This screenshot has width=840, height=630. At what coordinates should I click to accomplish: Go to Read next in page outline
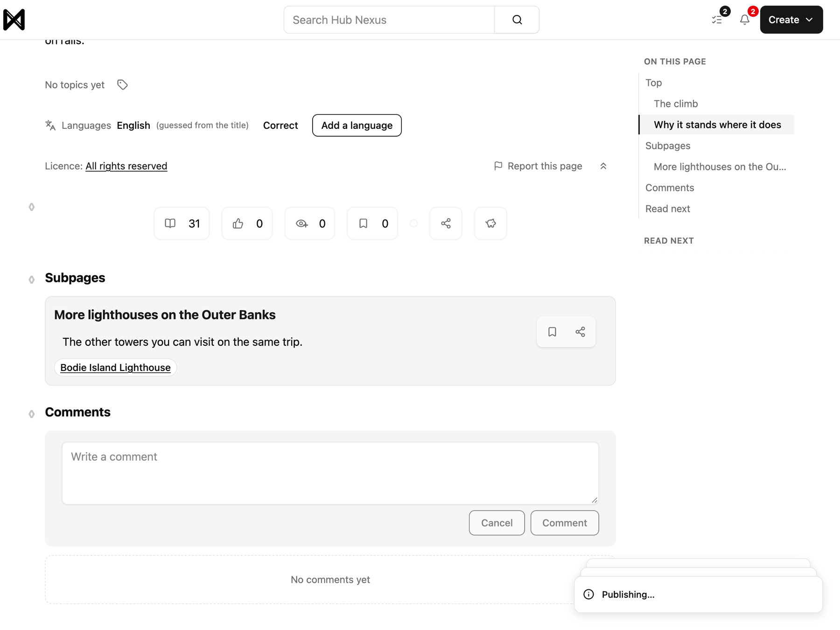coord(667,209)
